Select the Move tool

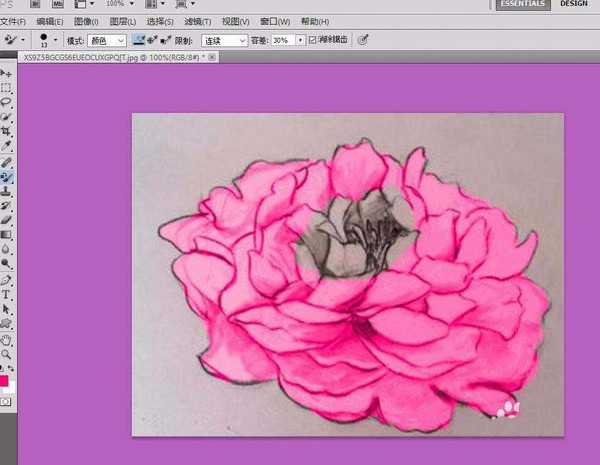[x=6, y=75]
